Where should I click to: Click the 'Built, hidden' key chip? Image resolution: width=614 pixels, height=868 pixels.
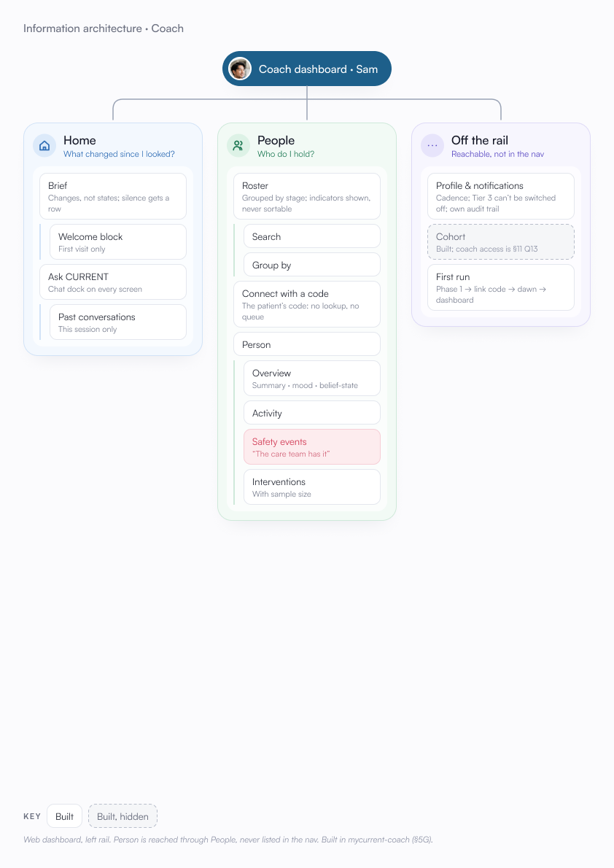123,816
